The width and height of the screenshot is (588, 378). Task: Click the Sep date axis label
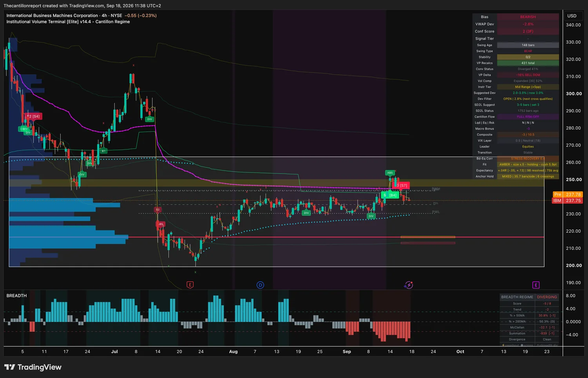click(347, 351)
